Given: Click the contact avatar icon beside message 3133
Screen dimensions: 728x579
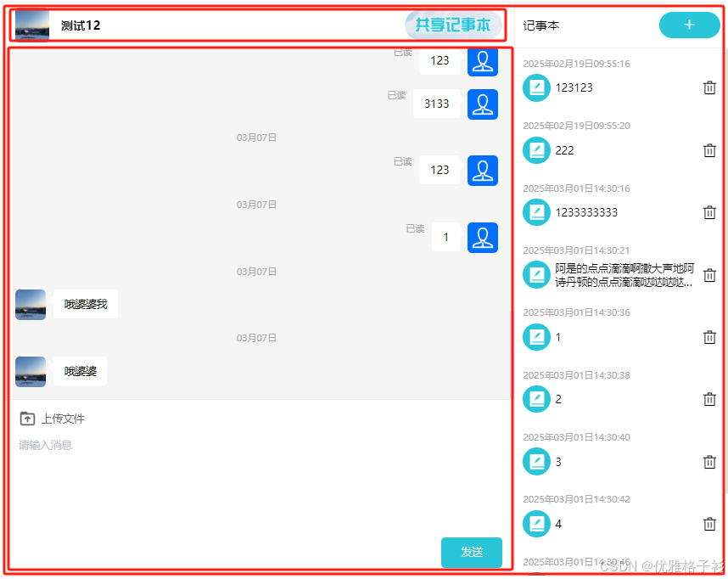Looking at the screenshot, I should coord(483,104).
